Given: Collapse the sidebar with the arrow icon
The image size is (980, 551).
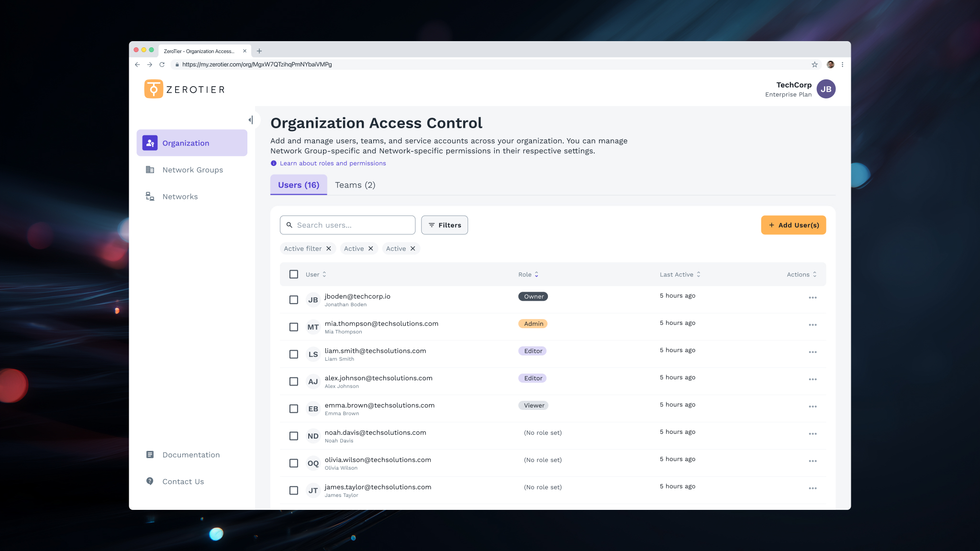Looking at the screenshot, I should click(250, 120).
